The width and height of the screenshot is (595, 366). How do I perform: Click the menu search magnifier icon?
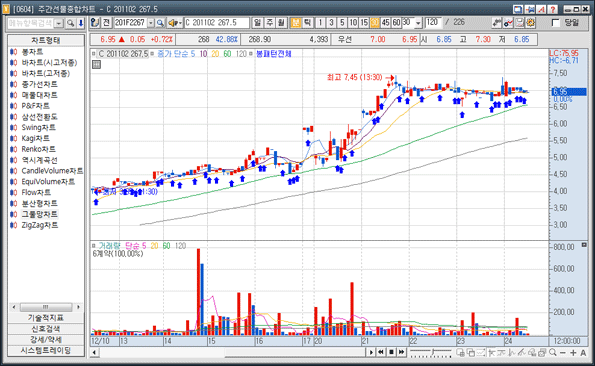(71, 23)
